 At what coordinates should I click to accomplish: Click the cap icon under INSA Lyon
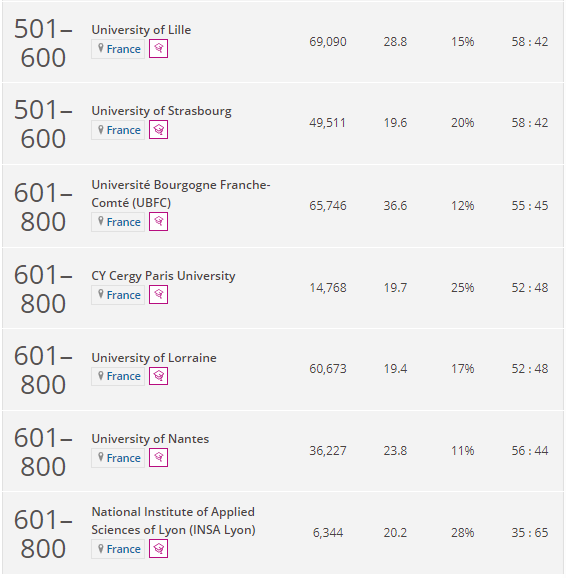[x=159, y=549]
